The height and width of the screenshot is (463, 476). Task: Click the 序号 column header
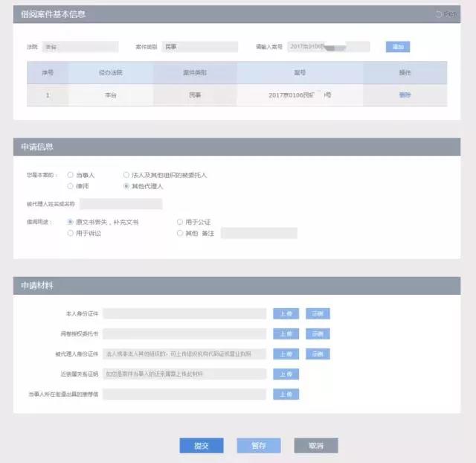click(48, 73)
